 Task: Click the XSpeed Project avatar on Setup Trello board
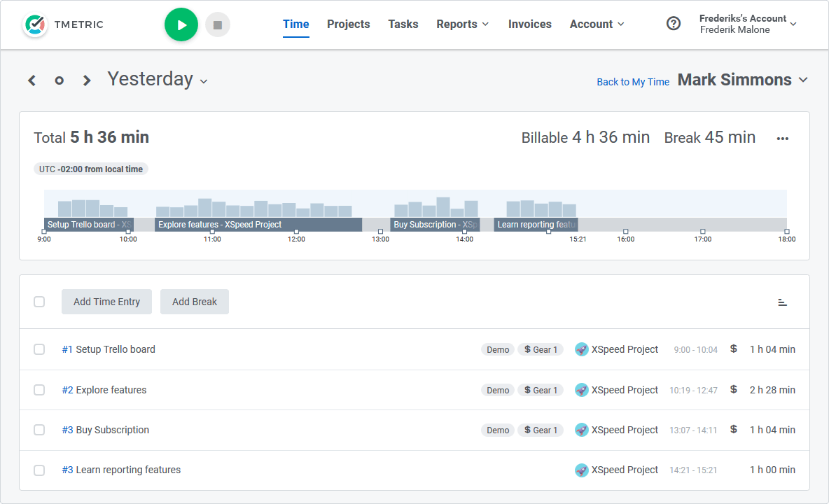click(x=581, y=349)
